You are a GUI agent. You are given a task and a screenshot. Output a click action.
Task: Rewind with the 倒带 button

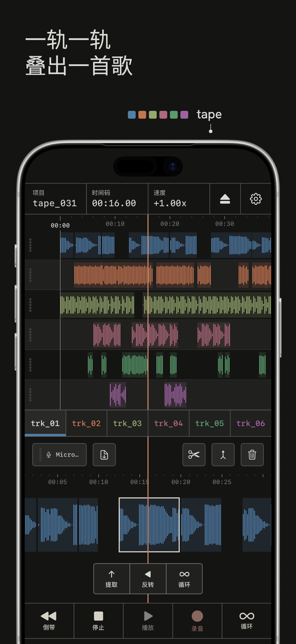point(49,621)
